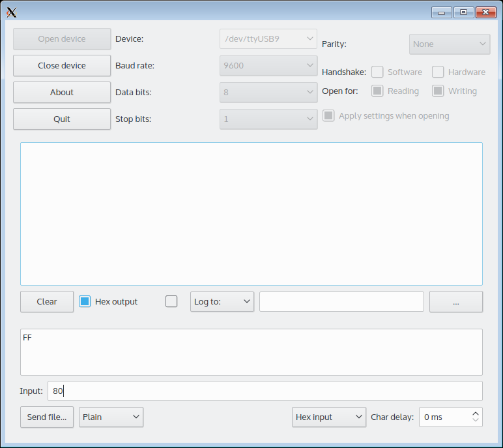Viewport: 503px width, 448px height.
Task: Expand the Plain protocol dropdown
Action: pyautogui.click(x=111, y=417)
